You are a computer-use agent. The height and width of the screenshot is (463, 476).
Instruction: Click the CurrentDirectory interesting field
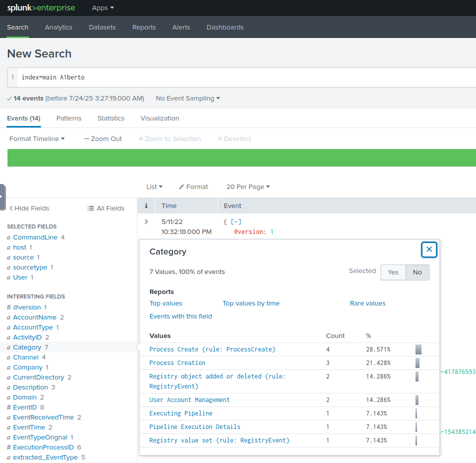pyautogui.click(x=38, y=377)
